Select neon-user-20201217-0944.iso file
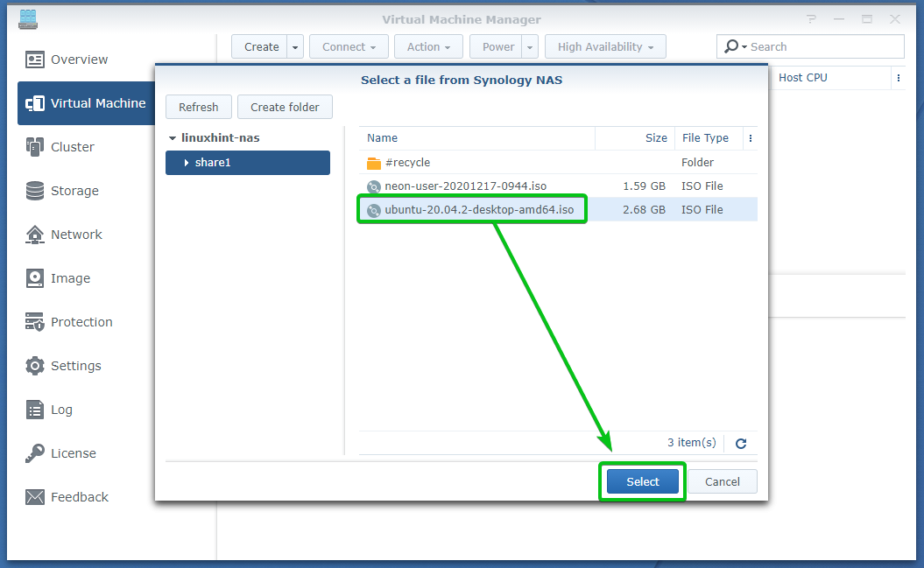 [x=558, y=186]
